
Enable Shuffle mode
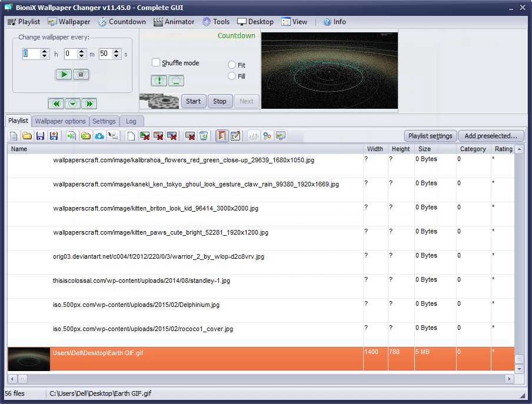coord(157,63)
